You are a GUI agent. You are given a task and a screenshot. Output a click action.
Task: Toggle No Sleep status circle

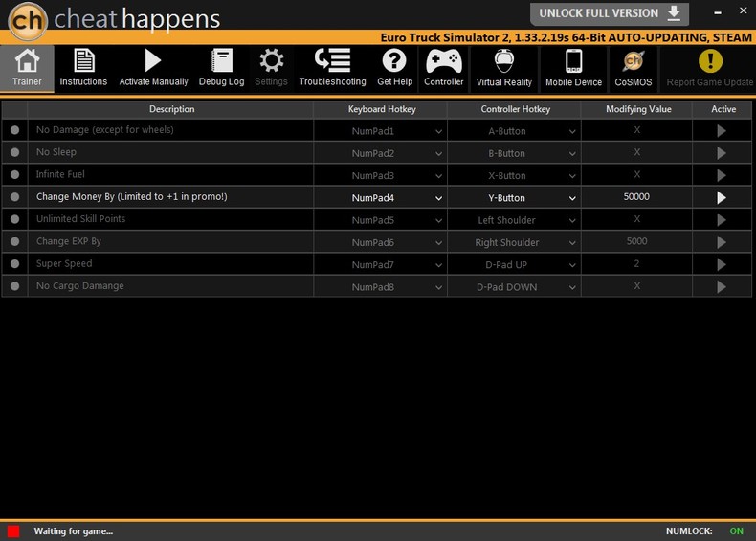click(15, 152)
